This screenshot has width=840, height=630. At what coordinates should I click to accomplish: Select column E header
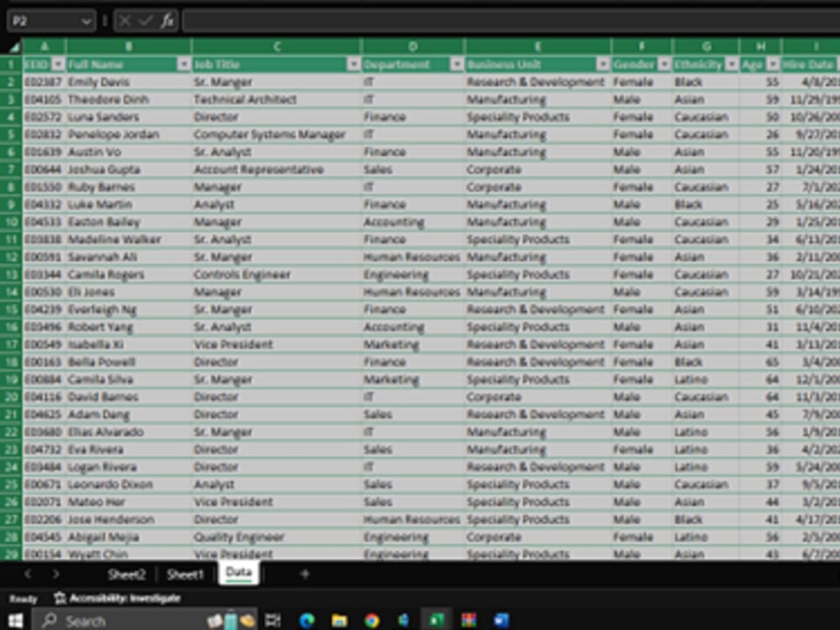pos(538,46)
